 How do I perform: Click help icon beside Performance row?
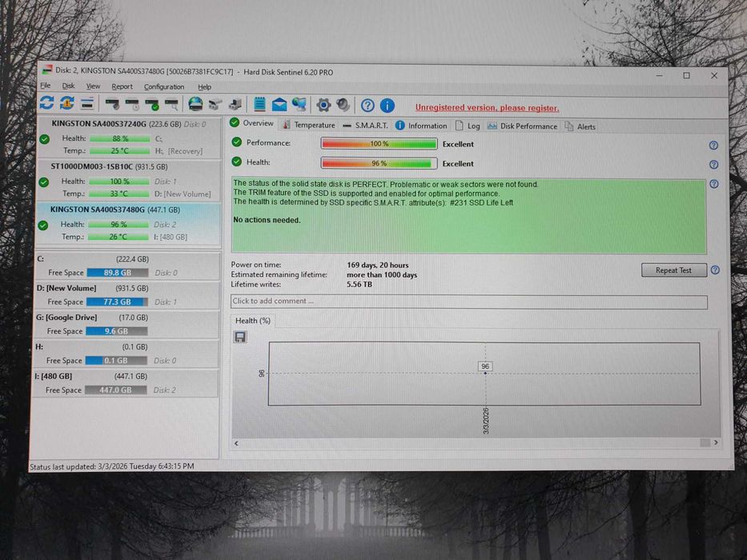click(713, 146)
